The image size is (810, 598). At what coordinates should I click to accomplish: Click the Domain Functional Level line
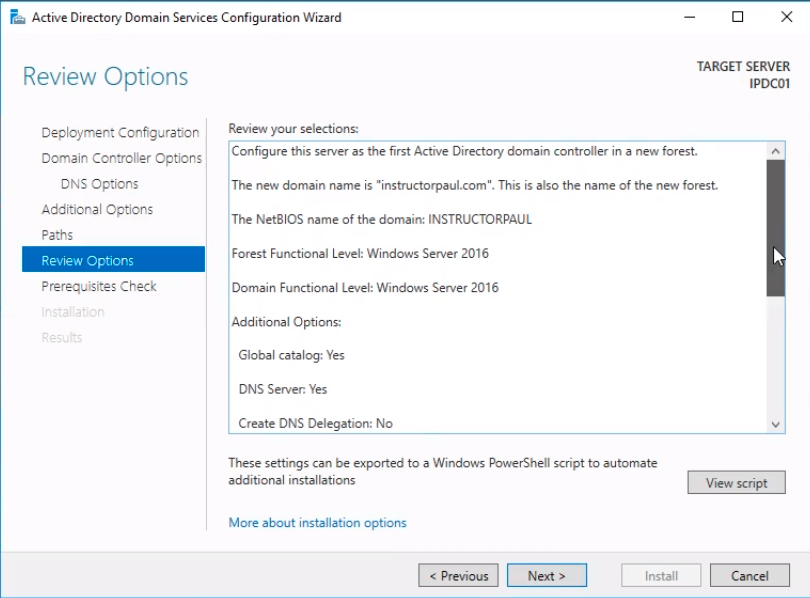coord(365,288)
